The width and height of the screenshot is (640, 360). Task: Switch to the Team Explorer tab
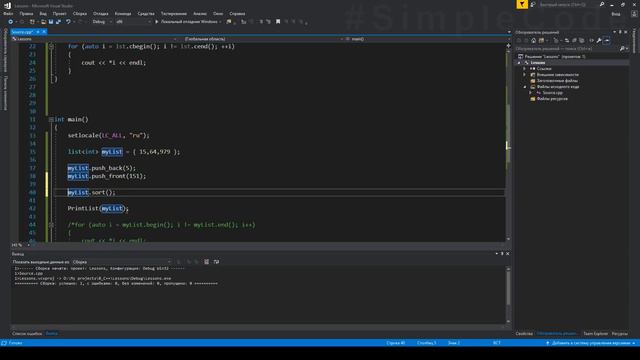point(596,333)
